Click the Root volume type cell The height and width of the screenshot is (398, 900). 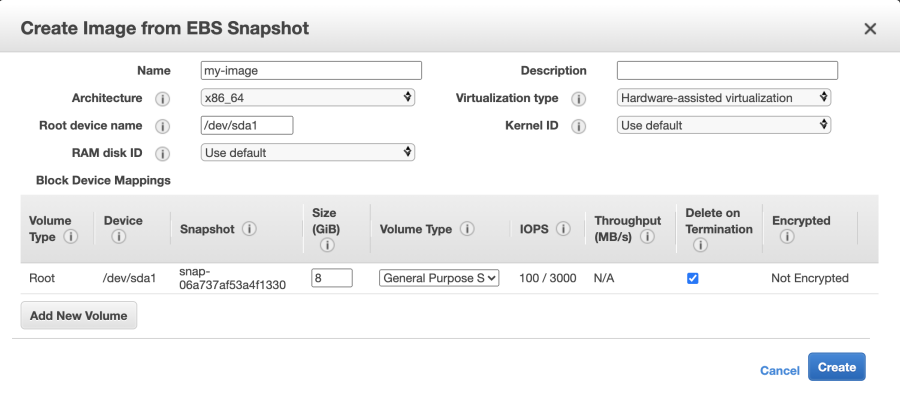(x=42, y=278)
